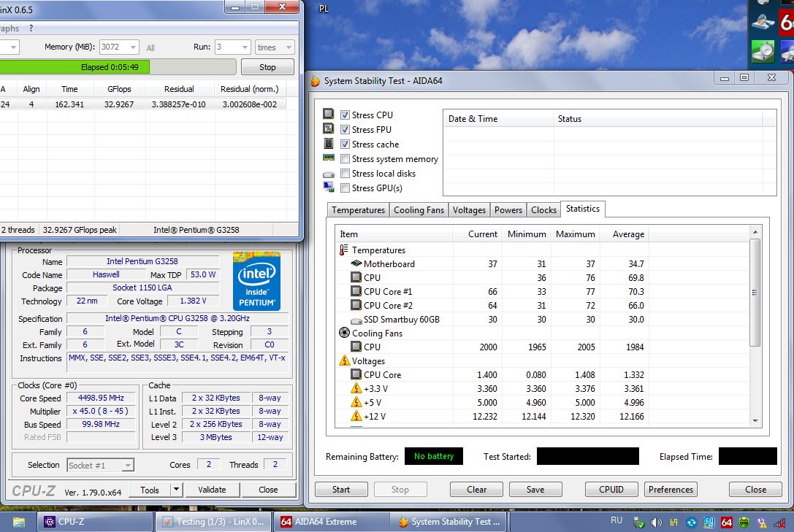This screenshot has width=794, height=532.
Task: Click Tools button in CPU-Z
Action: coord(150,490)
